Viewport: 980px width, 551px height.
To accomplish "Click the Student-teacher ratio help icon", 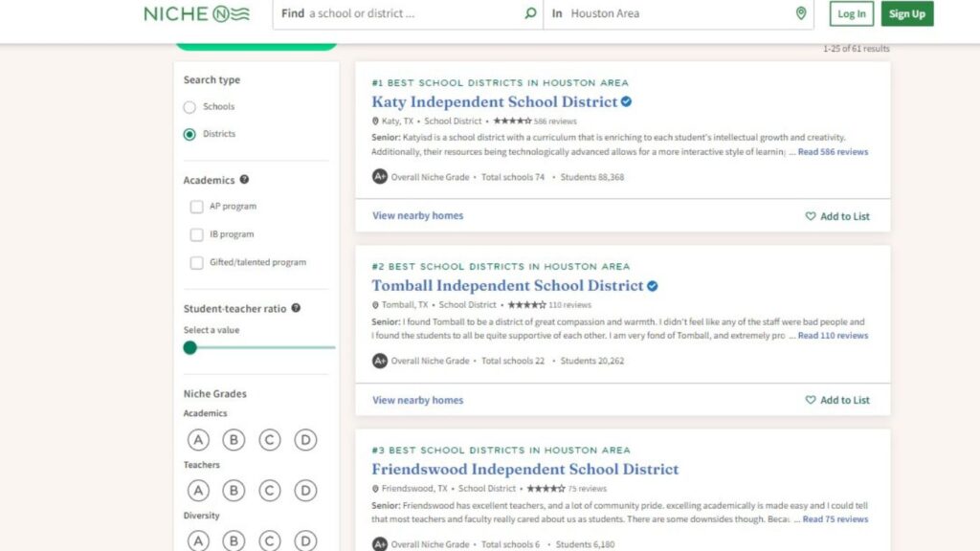I will [296, 308].
